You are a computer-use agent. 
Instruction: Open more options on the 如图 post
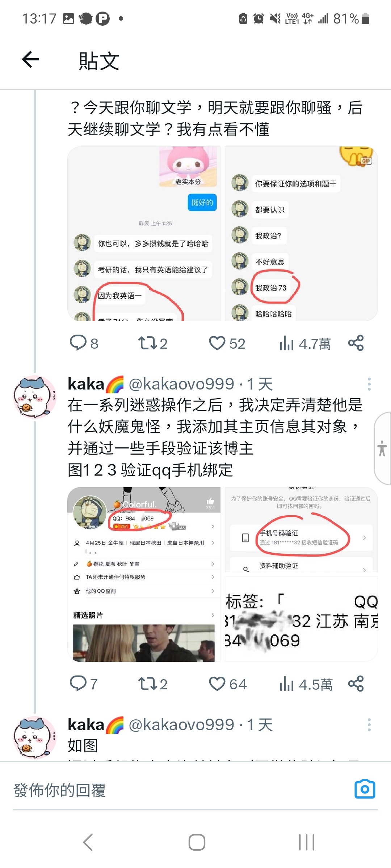click(x=369, y=725)
